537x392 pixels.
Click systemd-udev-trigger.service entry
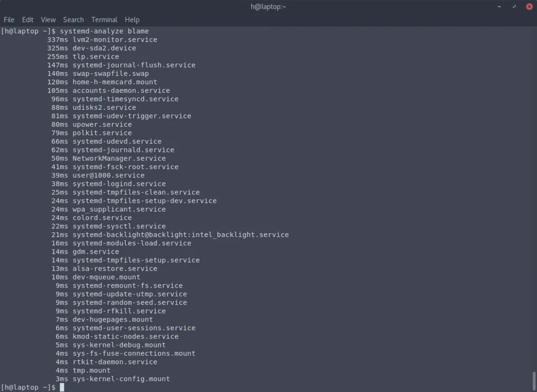[121, 116]
